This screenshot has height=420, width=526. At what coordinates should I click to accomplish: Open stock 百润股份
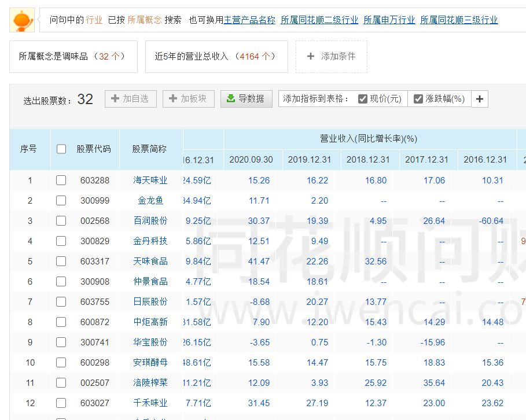coord(150,221)
